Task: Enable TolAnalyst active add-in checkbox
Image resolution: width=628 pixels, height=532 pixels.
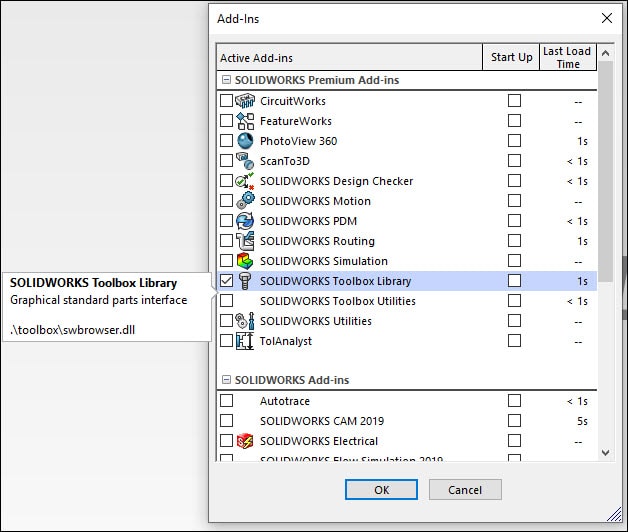Action: (226, 341)
